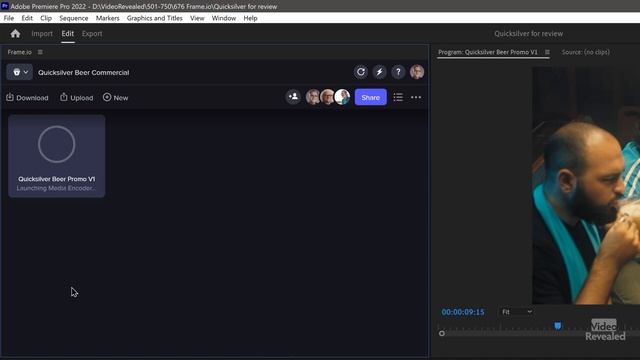This screenshot has height=360, width=640.
Task: Open the Window menu
Action: pyautogui.click(x=224, y=18)
